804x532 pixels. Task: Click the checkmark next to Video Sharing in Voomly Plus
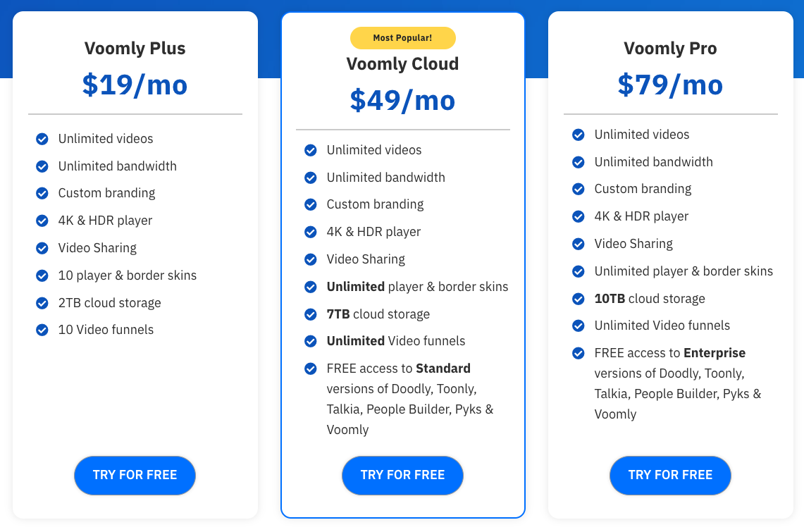coord(42,247)
